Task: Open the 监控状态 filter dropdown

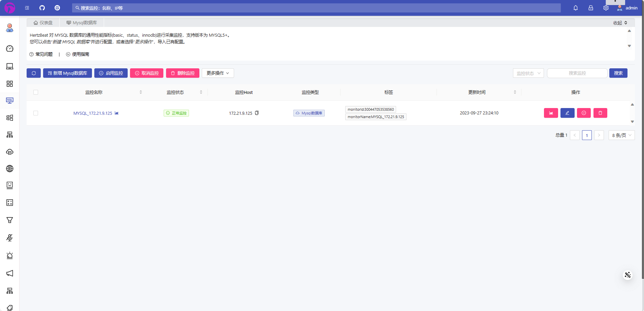Action: tap(528, 73)
